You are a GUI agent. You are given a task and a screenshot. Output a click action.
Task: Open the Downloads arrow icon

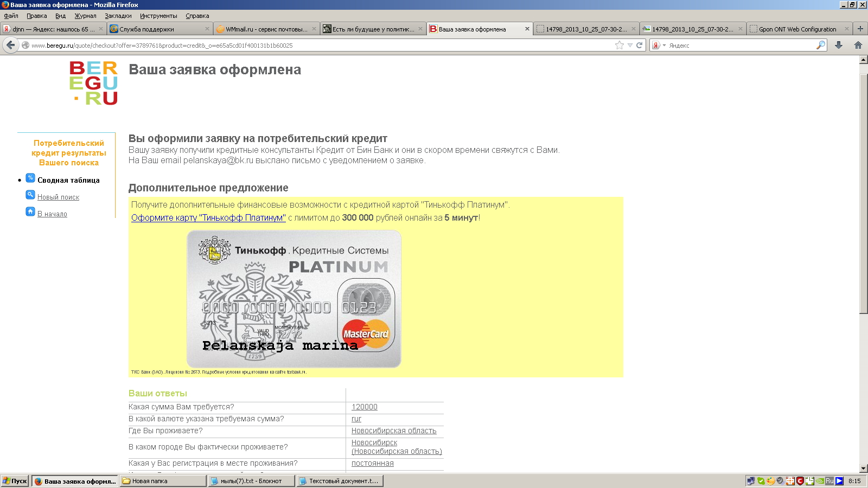pos(839,45)
